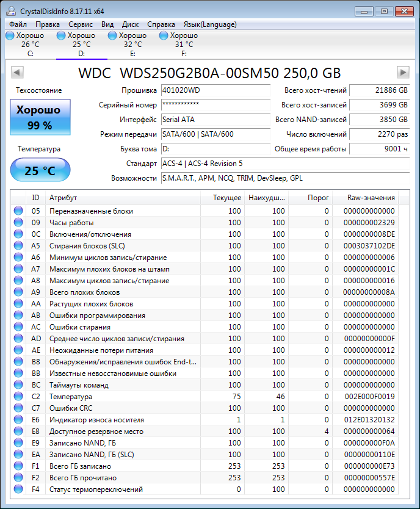Select disk C: status orb

[x=10, y=35]
